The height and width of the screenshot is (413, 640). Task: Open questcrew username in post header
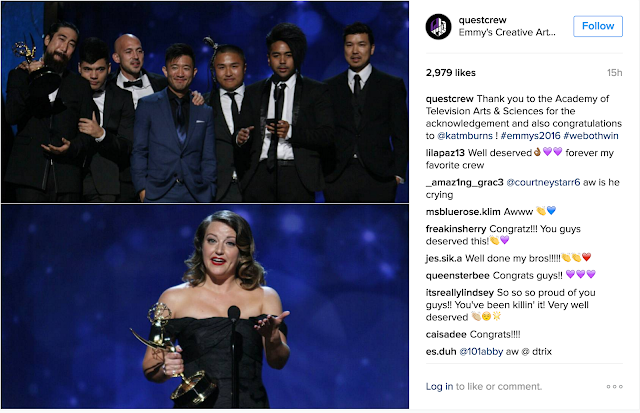482,20
